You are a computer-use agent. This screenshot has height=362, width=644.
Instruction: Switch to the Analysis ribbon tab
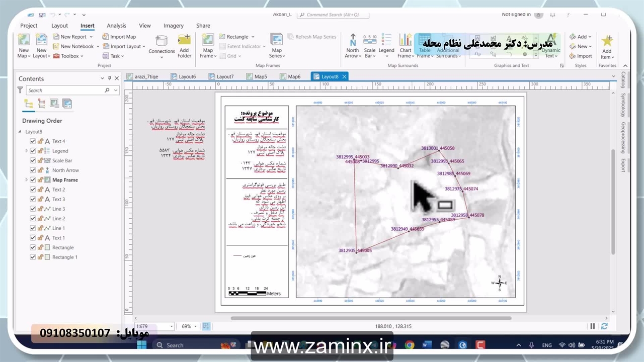(x=117, y=26)
